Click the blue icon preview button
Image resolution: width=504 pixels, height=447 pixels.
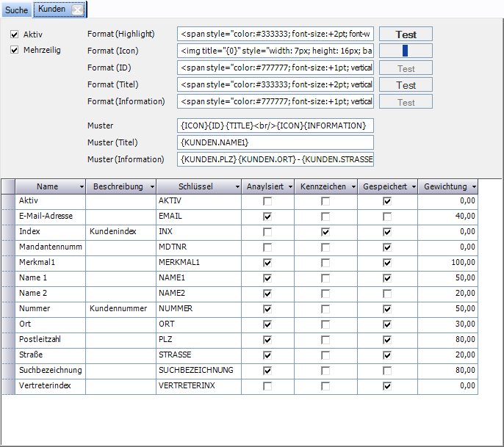406,51
